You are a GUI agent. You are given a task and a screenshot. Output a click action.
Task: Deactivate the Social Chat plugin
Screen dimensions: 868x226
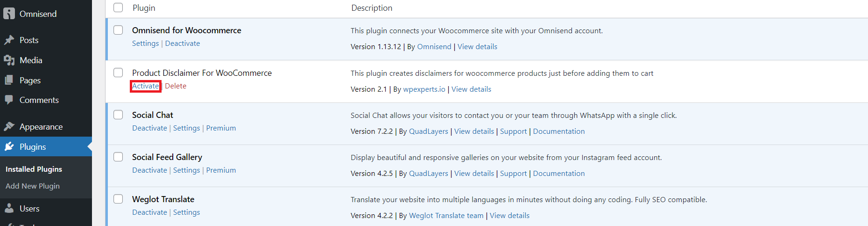pos(149,128)
